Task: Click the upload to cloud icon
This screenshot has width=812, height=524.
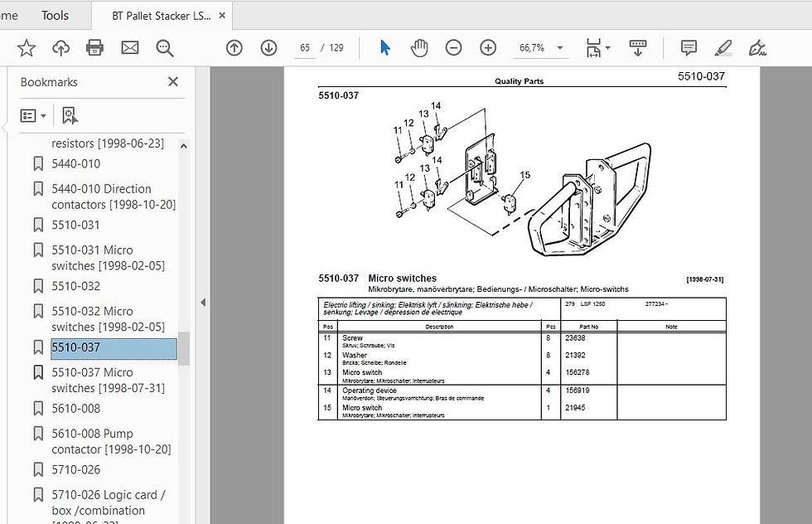Action: point(61,48)
